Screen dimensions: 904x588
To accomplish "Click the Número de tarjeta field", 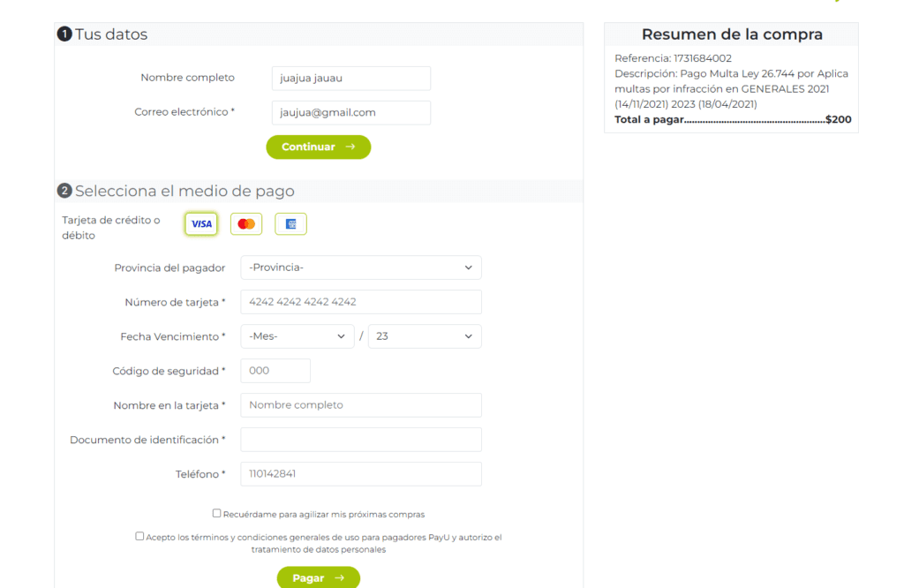I will pyautogui.click(x=361, y=302).
